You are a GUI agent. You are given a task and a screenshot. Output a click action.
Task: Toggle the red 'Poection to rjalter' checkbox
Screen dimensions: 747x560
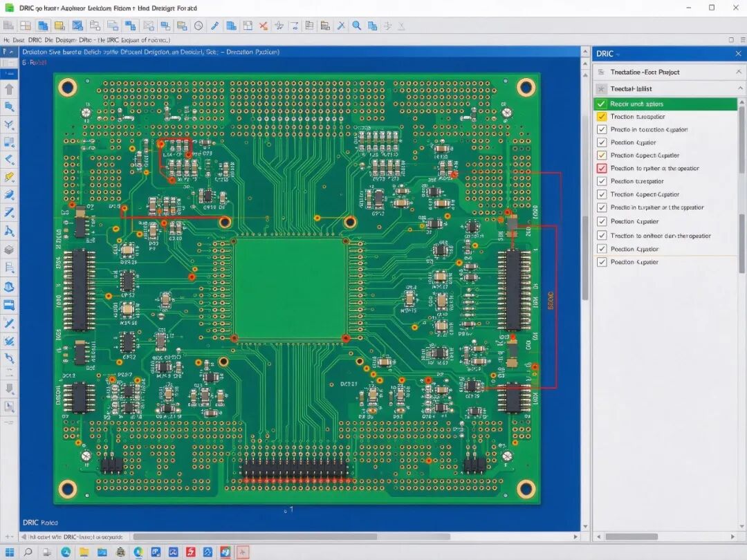click(x=602, y=168)
